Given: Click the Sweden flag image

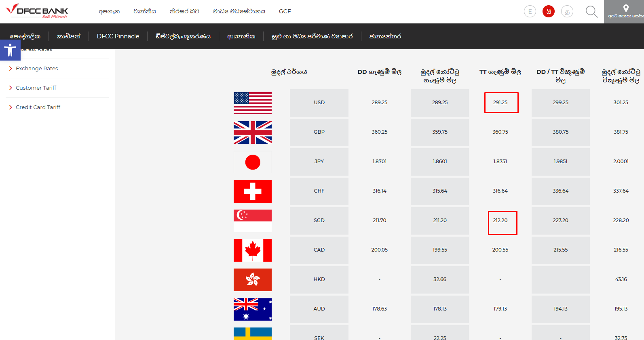Looking at the screenshot, I should click(x=253, y=334).
